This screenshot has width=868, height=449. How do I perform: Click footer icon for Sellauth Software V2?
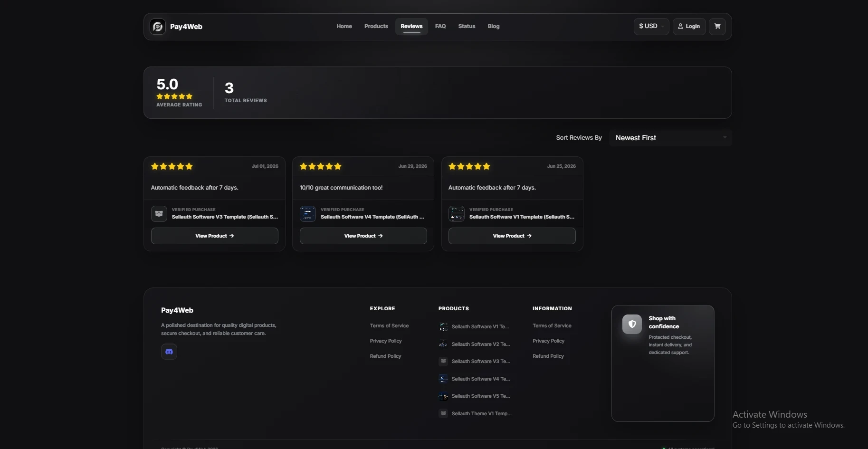tap(443, 344)
